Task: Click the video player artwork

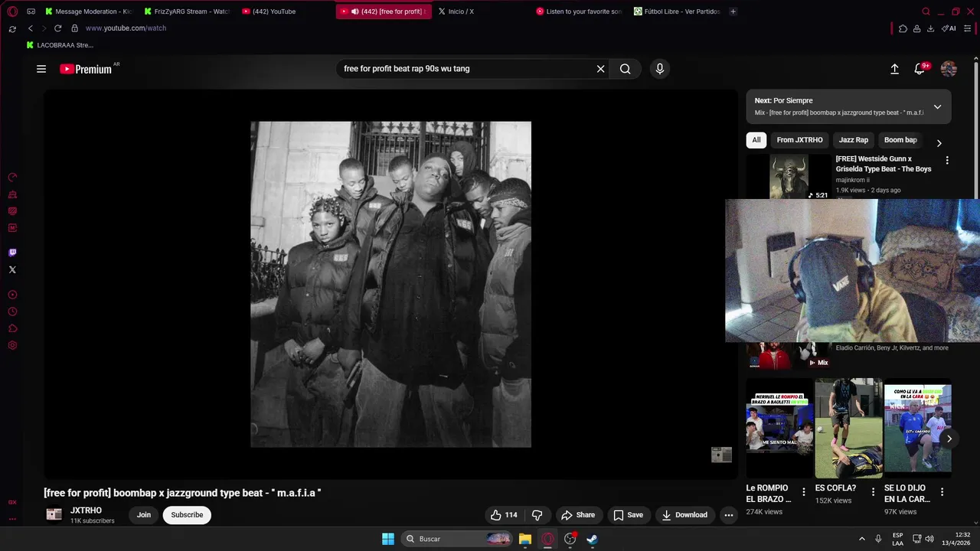Action: coord(390,284)
